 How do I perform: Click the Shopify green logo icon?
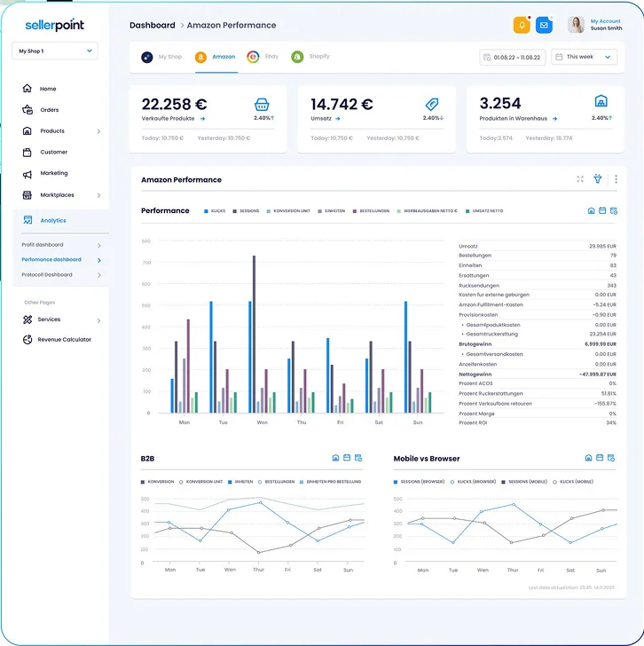(x=297, y=57)
